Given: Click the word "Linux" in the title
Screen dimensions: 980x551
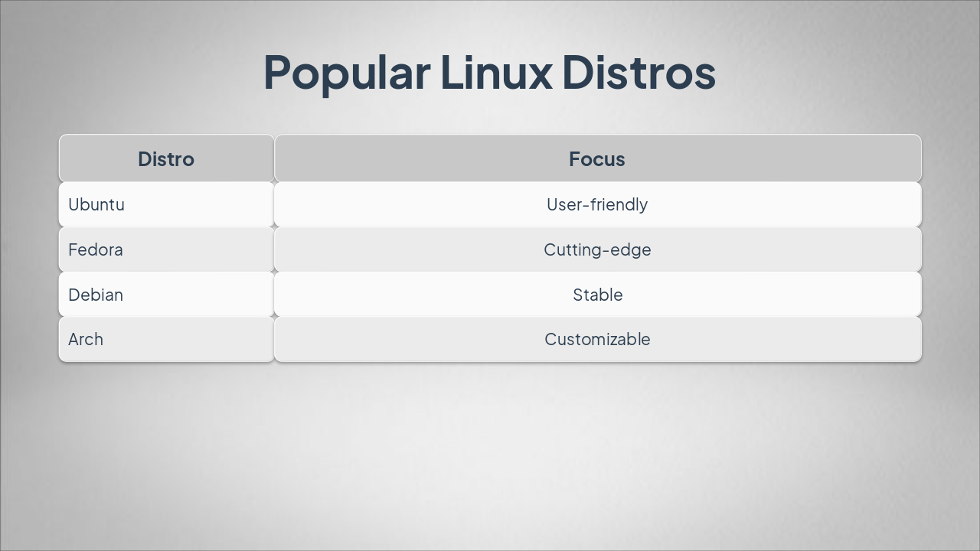Looking at the screenshot, I should pos(495,72).
